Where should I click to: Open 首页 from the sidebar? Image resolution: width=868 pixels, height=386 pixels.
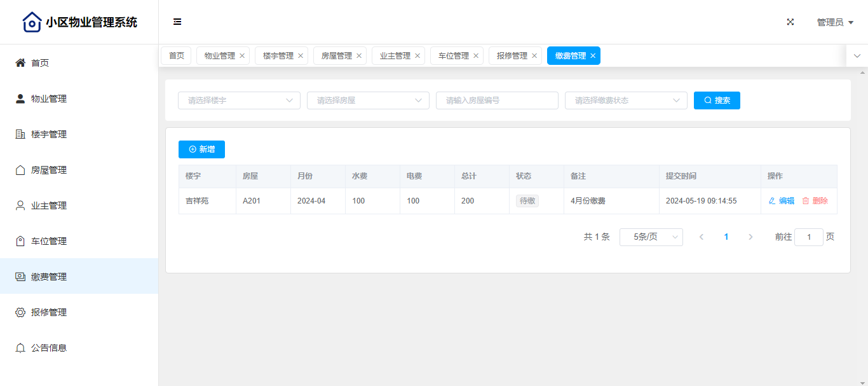(40, 63)
